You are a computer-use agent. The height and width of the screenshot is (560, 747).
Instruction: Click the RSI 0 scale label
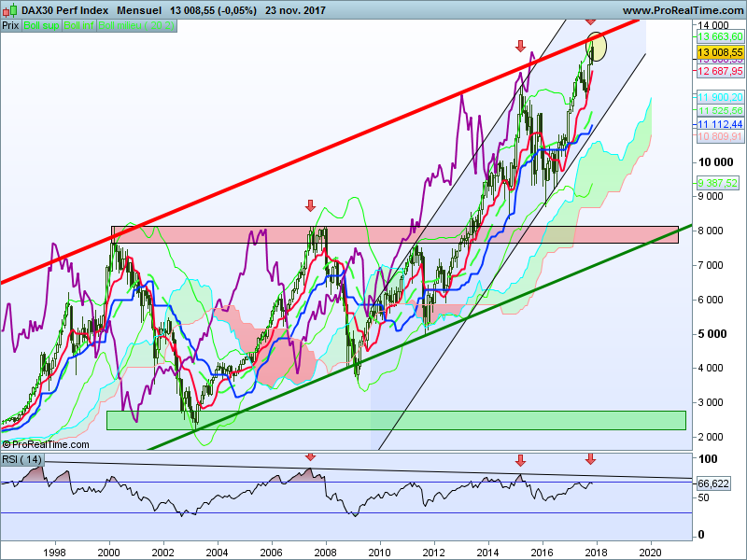pyautogui.click(x=701, y=534)
